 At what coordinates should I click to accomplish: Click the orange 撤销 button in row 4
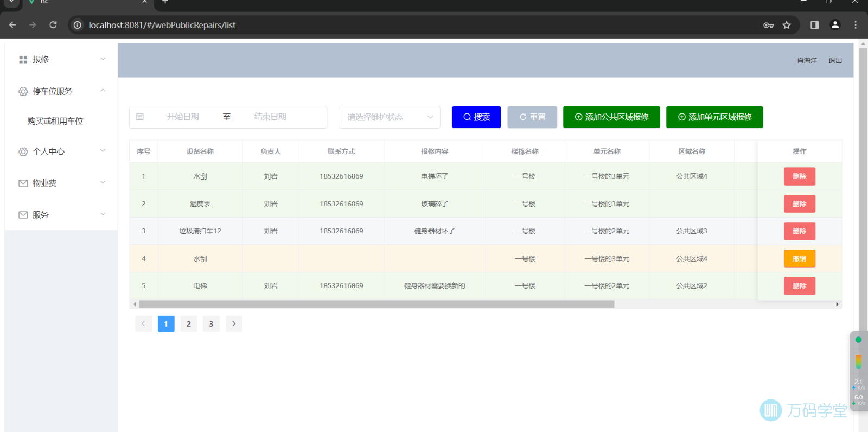(x=800, y=259)
